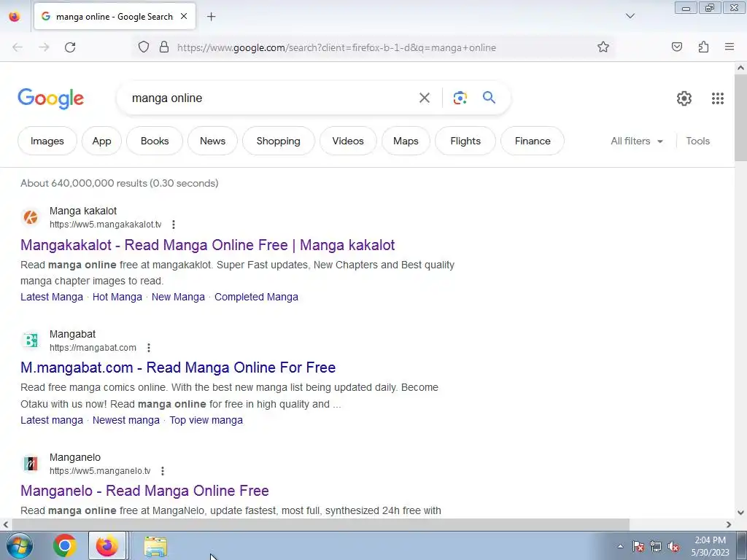The image size is (747, 560).
Task: Filter results by Flights
Action: click(x=465, y=141)
